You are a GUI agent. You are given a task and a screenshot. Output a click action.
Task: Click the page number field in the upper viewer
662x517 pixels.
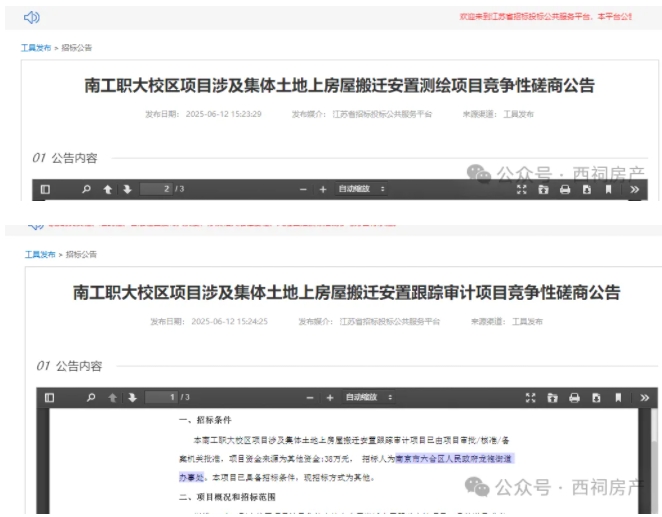156,189
